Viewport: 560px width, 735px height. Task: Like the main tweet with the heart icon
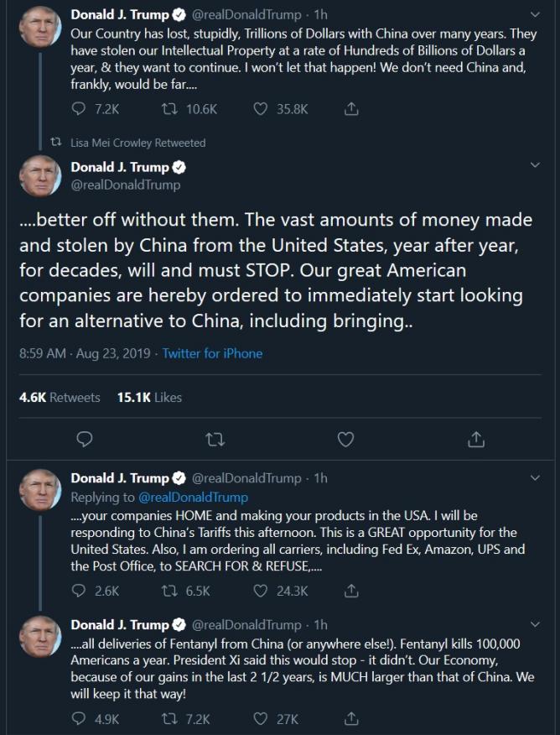click(345, 438)
